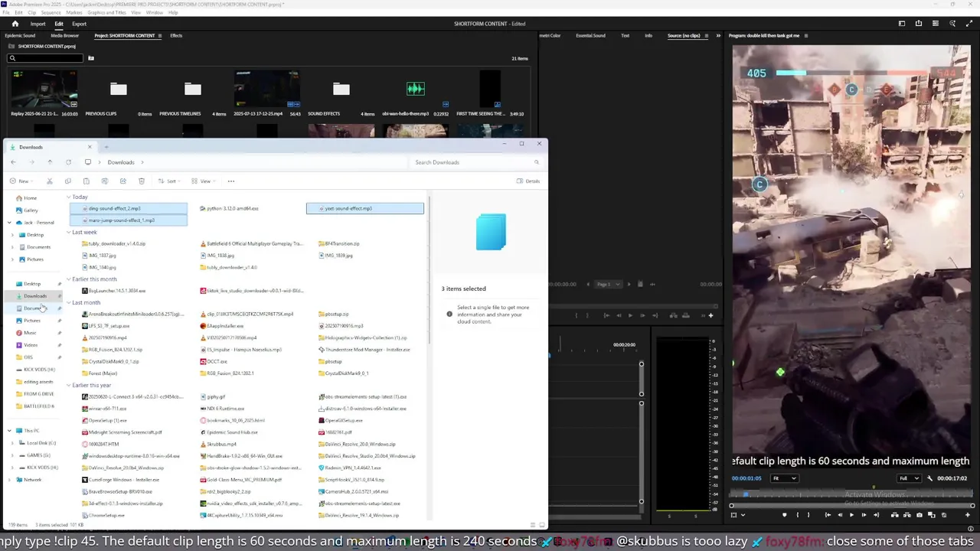The width and height of the screenshot is (980, 551).
Task: Open the Project panel hamburger menu
Action: [x=159, y=35]
